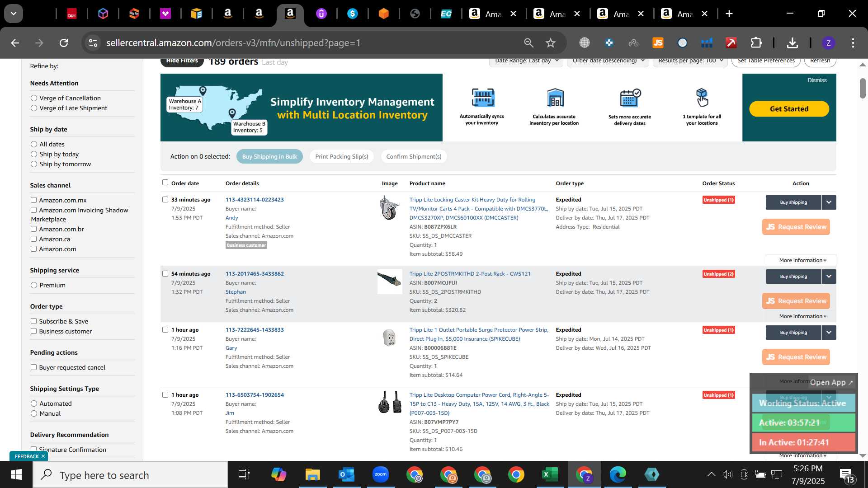The height and width of the screenshot is (488, 868).
Task: Open Copilot app on taskbar
Action: (278, 475)
